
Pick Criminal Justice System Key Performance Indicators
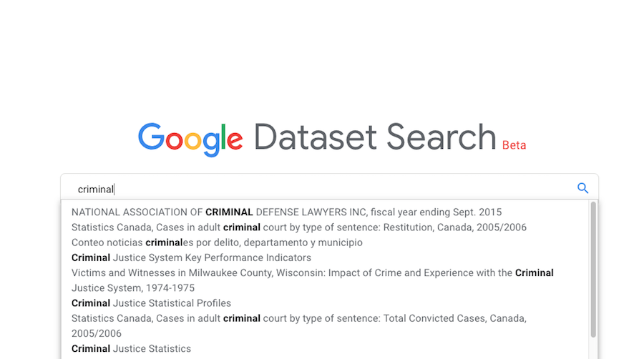pos(191,257)
